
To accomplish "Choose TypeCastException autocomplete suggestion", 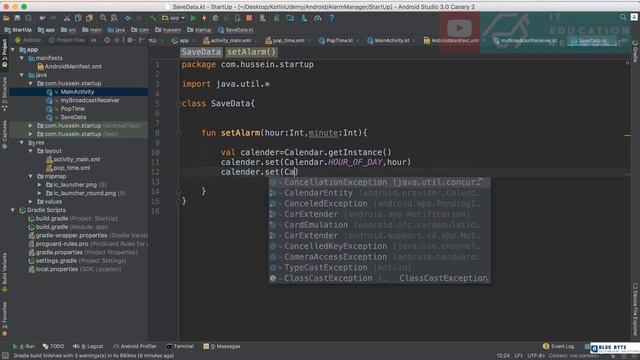I will coord(379,267).
